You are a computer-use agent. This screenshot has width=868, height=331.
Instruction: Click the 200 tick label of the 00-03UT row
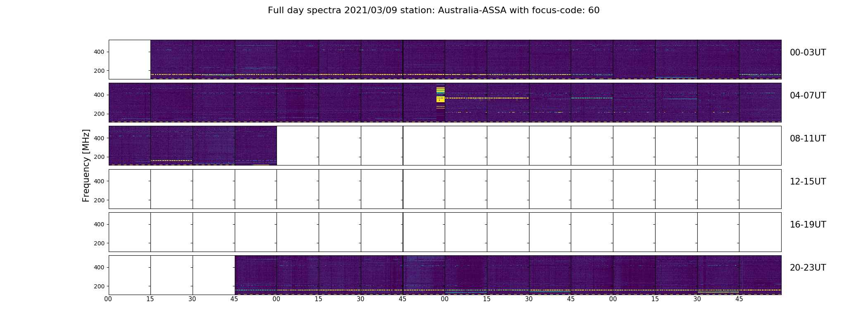99,71
